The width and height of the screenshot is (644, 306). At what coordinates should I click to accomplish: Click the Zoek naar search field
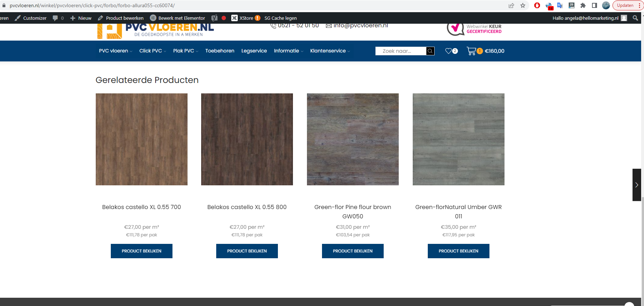click(401, 51)
